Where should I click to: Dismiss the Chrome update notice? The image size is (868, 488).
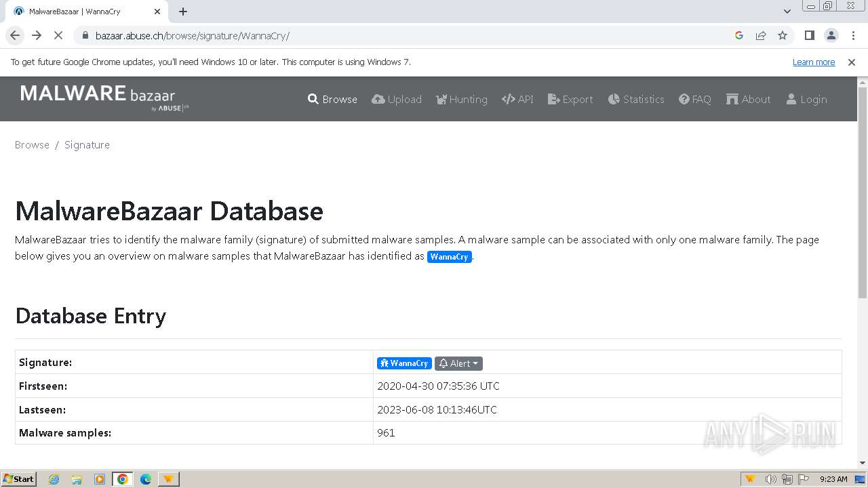click(x=852, y=62)
